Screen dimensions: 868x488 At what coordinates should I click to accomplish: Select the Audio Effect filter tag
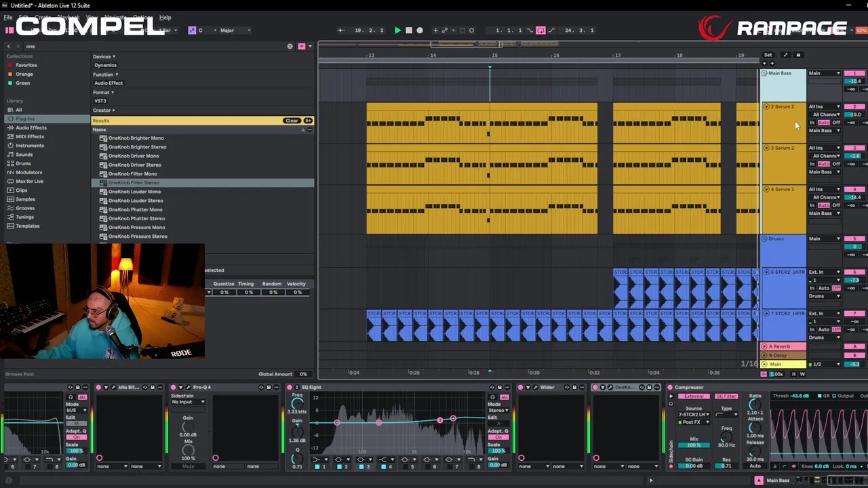tap(108, 83)
